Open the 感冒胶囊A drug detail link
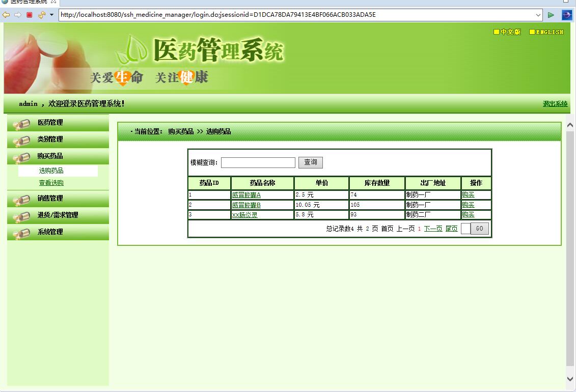This screenshot has width=576, height=392. (246, 195)
